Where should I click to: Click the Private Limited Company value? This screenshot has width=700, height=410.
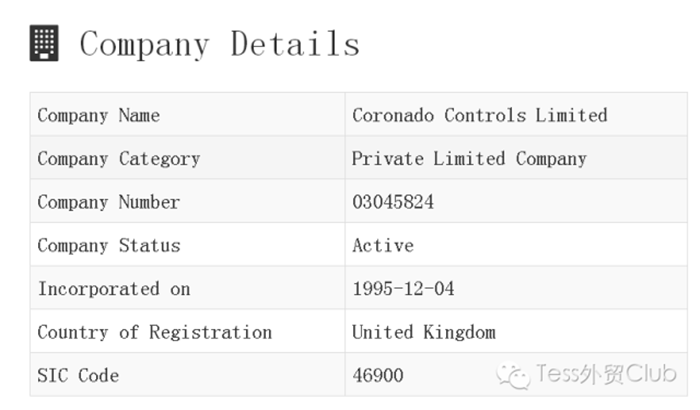[x=469, y=159]
